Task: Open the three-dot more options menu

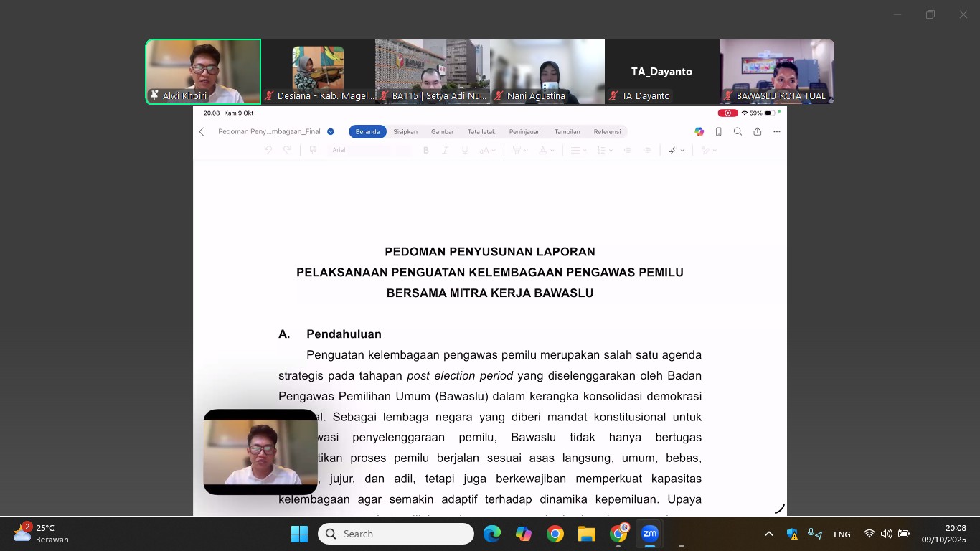Action: coord(776,132)
